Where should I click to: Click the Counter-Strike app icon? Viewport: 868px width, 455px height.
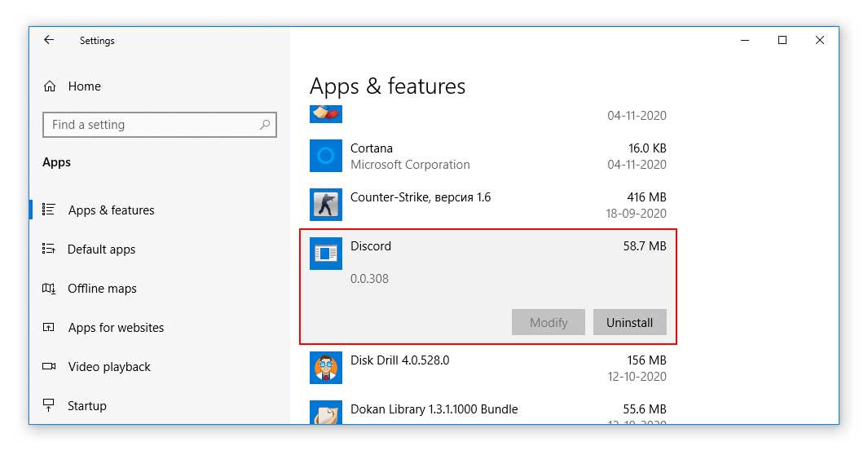(326, 205)
